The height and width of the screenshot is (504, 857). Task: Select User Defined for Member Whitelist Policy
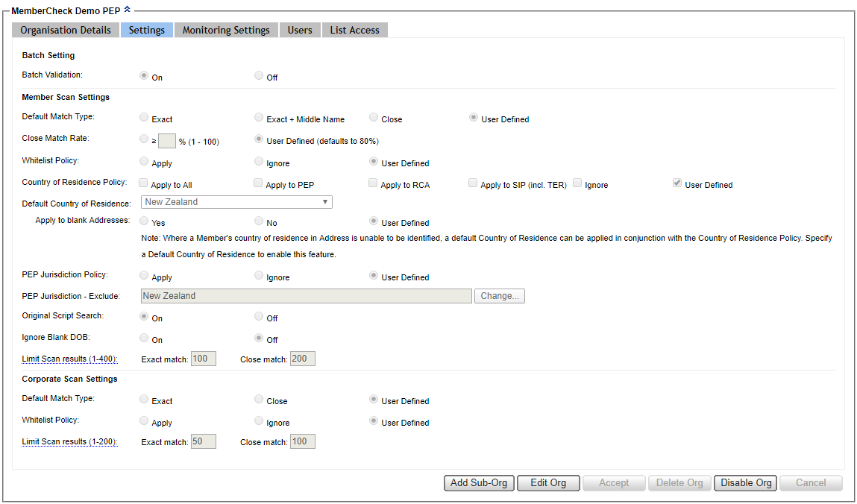point(373,161)
